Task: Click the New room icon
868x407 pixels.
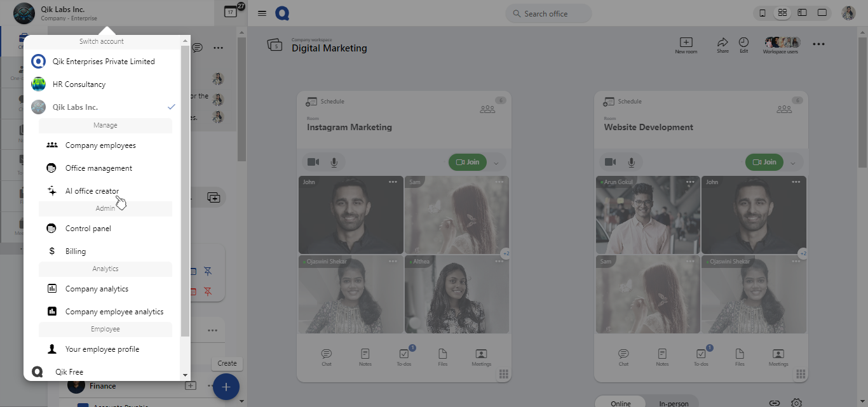Action: [686, 43]
